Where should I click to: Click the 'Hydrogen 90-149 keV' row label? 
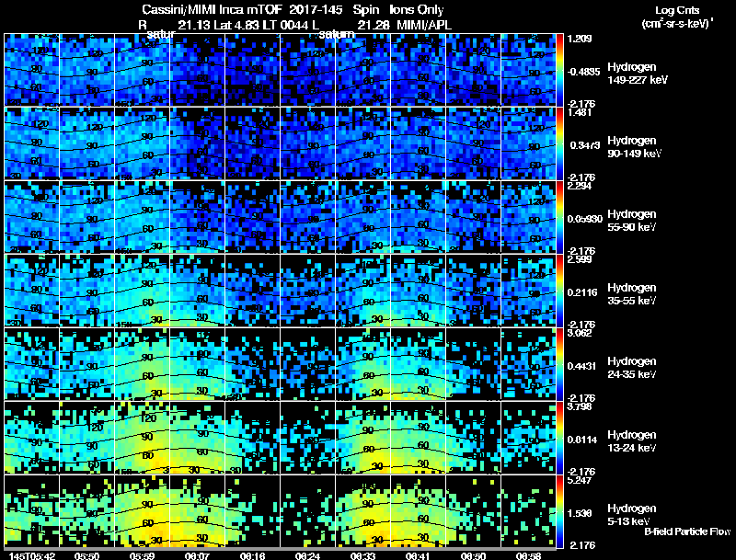634,147
